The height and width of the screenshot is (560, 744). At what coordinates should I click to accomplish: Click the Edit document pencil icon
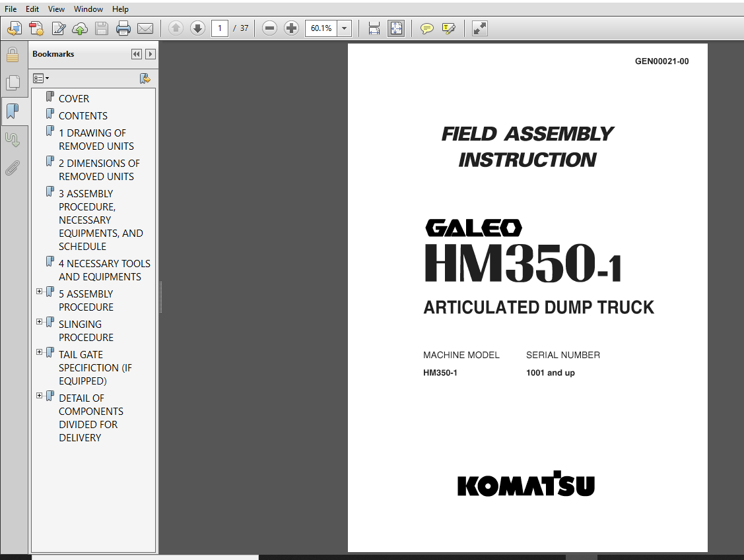click(58, 28)
